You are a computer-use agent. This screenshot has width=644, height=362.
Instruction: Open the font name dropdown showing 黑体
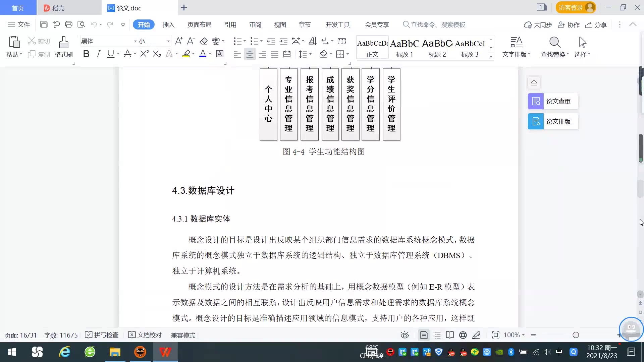click(x=135, y=41)
